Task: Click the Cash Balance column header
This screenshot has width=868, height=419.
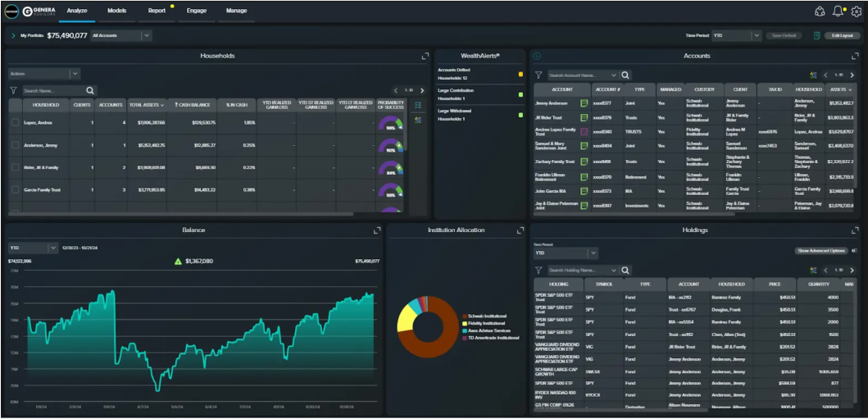Action: point(192,105)
